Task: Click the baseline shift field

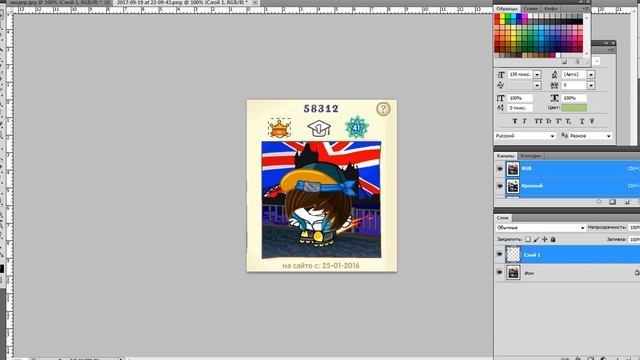Action: [520, 108]
